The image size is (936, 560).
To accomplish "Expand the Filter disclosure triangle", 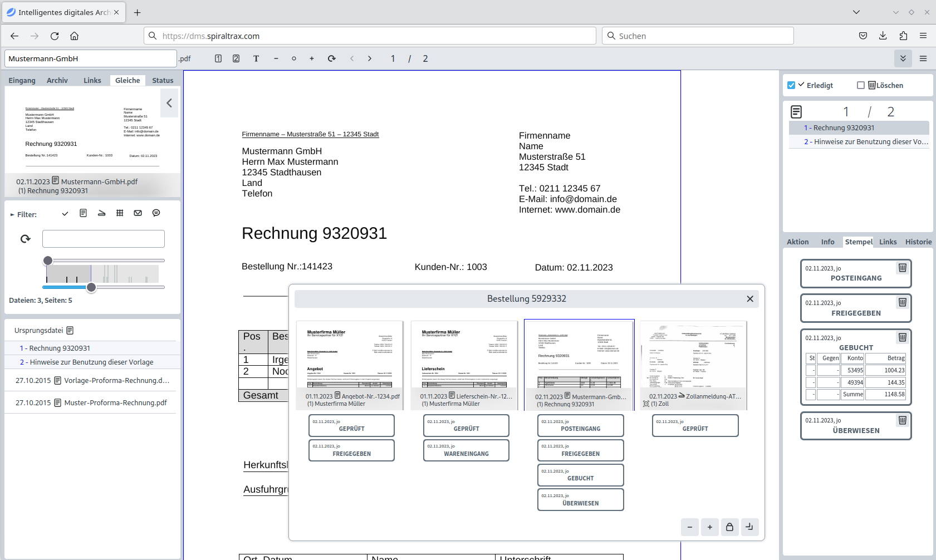I will (12, 215).
